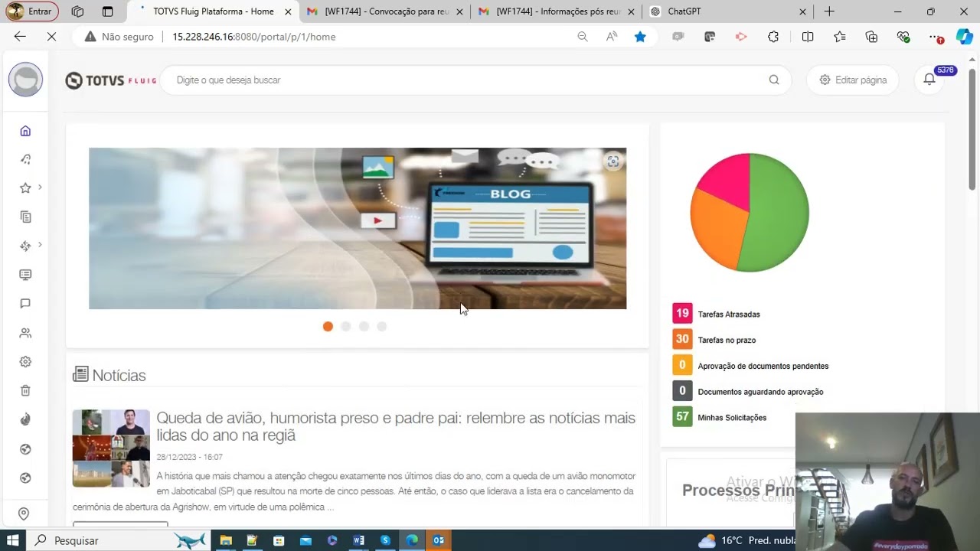
Task: Switch to WF1744 Convocação Gmail tab
Action: (x=384, y=11)
